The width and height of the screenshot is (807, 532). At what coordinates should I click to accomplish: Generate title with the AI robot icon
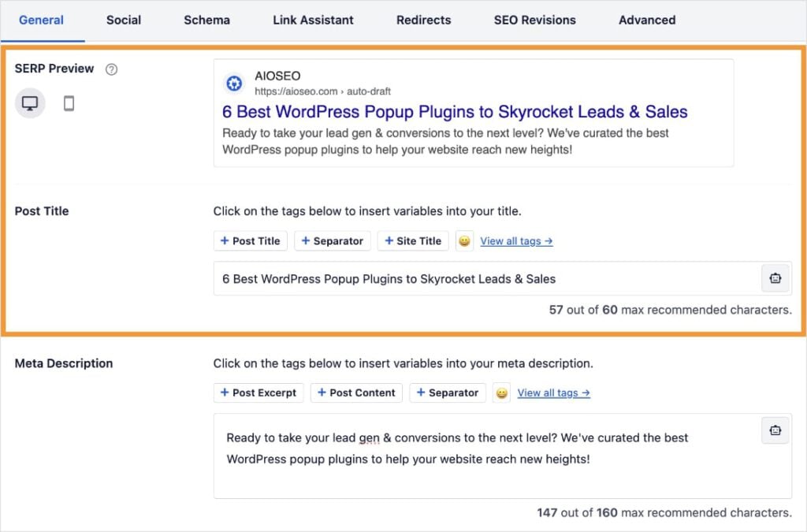tap(775, 277)
